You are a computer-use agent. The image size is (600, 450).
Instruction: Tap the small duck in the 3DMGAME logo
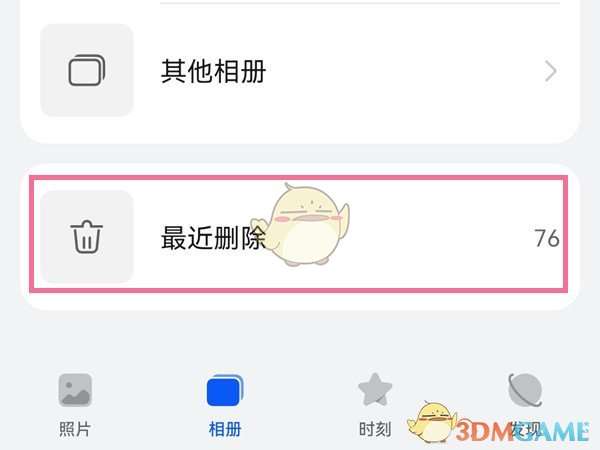(432, 422)
